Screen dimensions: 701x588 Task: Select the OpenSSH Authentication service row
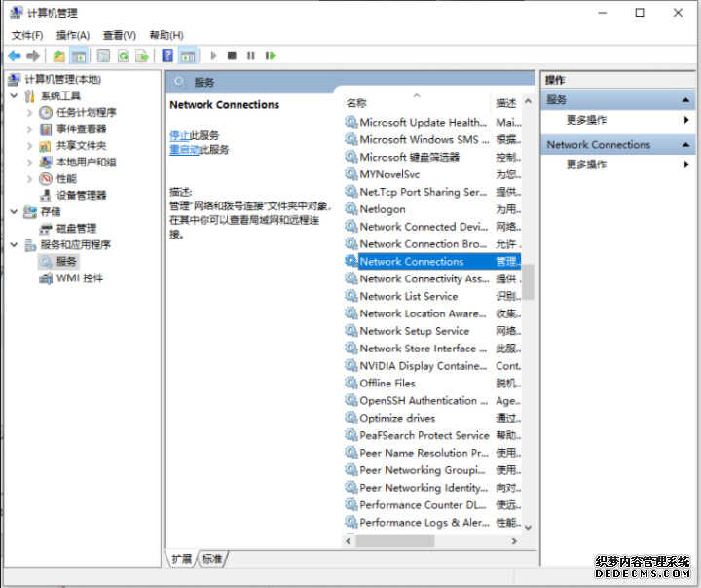pyautogui.click(x=432, y=401)
